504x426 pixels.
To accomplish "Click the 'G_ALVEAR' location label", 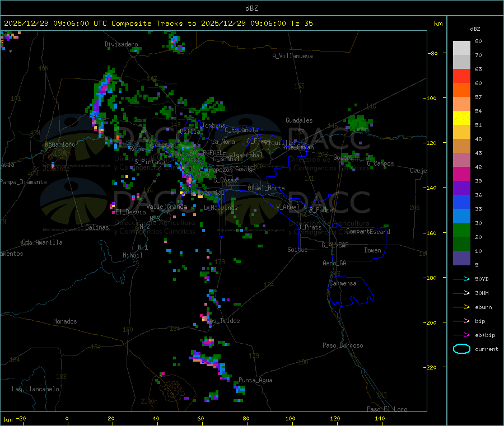I will tap(335, 245).
